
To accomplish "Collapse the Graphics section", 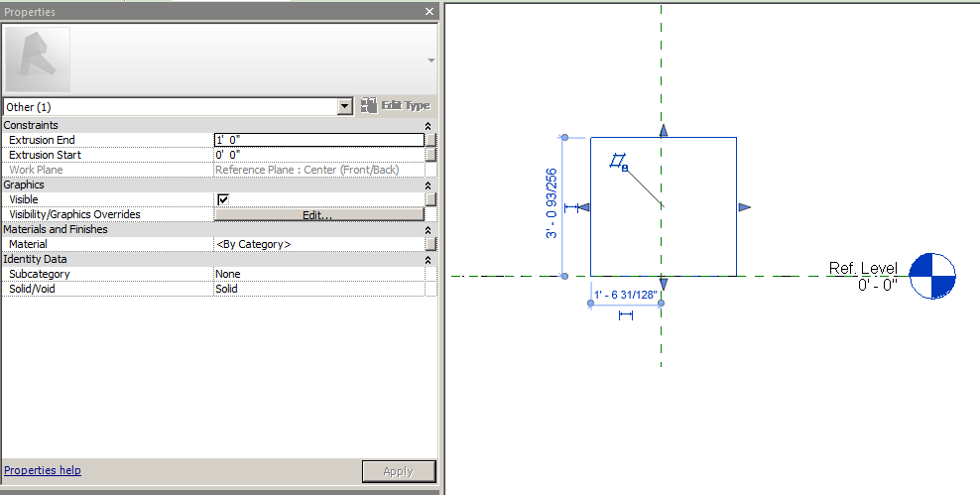I will click(x=429, y=185).
